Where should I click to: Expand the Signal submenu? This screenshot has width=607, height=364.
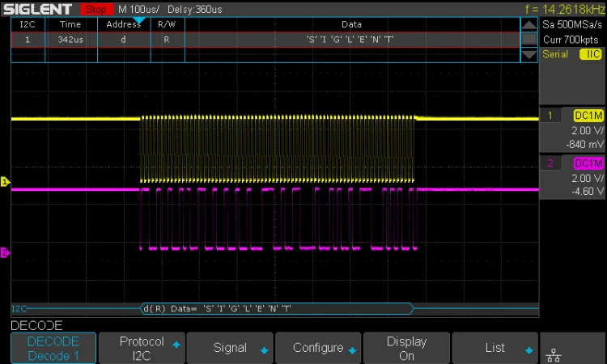point(230,348)
